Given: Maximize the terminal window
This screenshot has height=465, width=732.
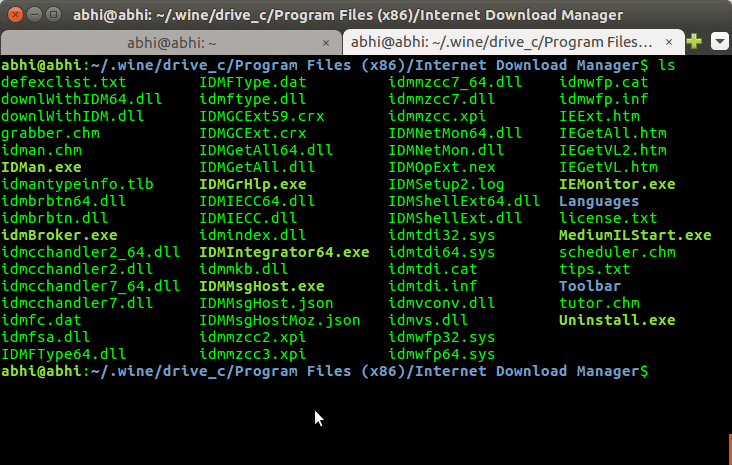Looking at the screenshot, I should click(x=54, y=14).
